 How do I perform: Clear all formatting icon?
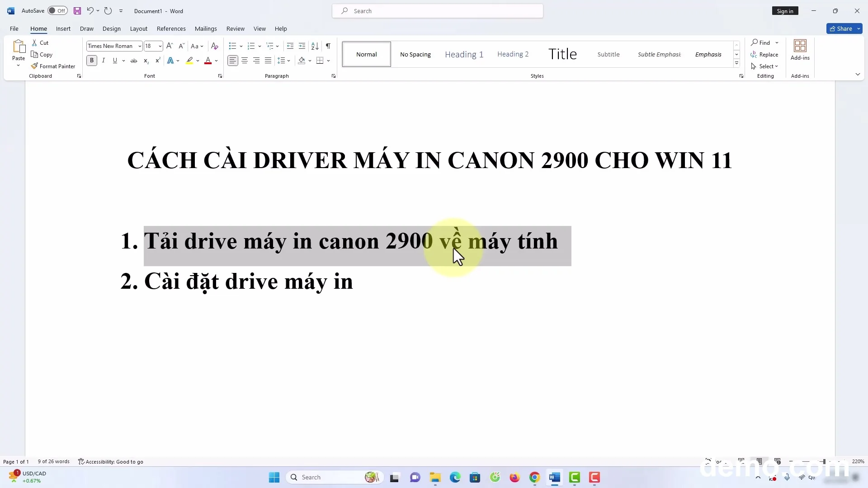tap(215, 46)
